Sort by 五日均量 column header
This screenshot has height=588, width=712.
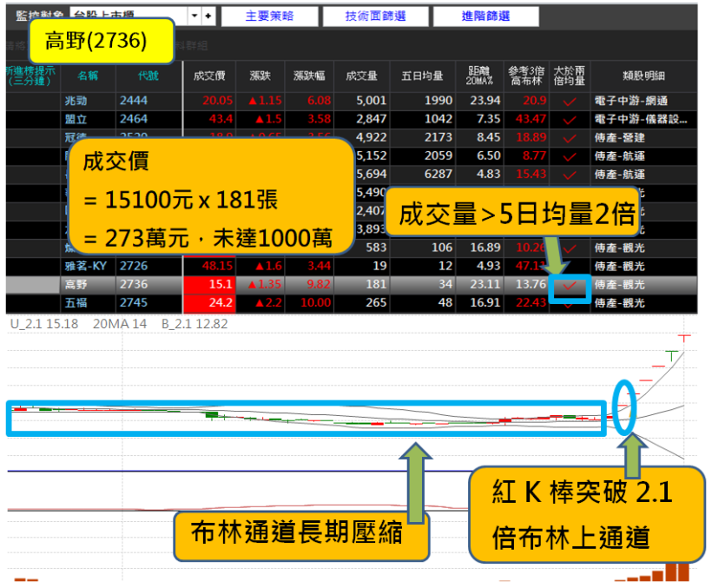pyautogui.click(x=423, y=76)
